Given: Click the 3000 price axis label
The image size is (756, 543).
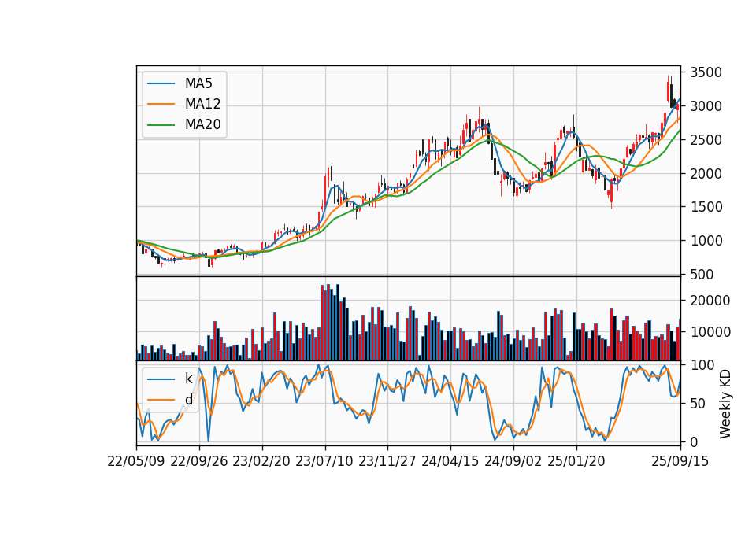Looking at the screenshot, I should pyautogui.click(x=706, y=106).
